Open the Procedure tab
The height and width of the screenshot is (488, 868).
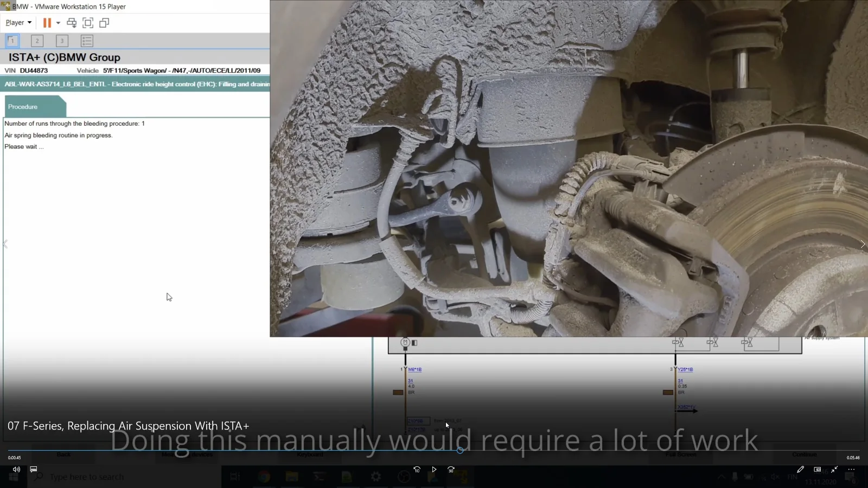pos(35,106)
